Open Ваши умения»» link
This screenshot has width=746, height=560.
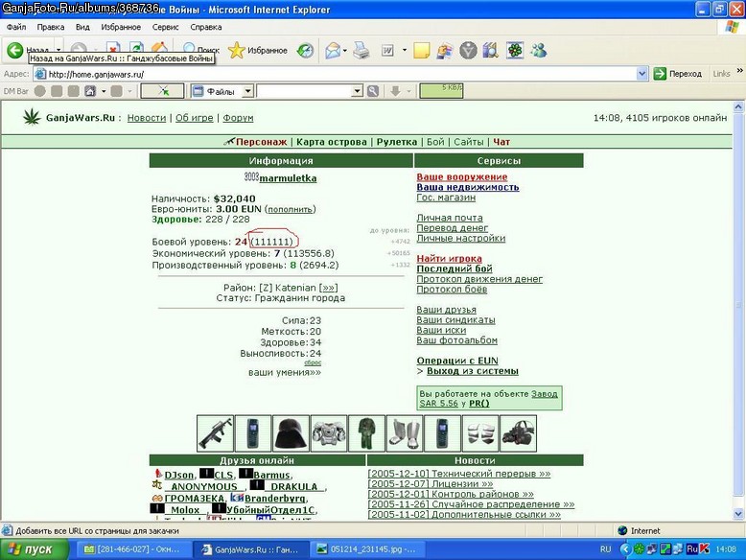click(285, 373)
